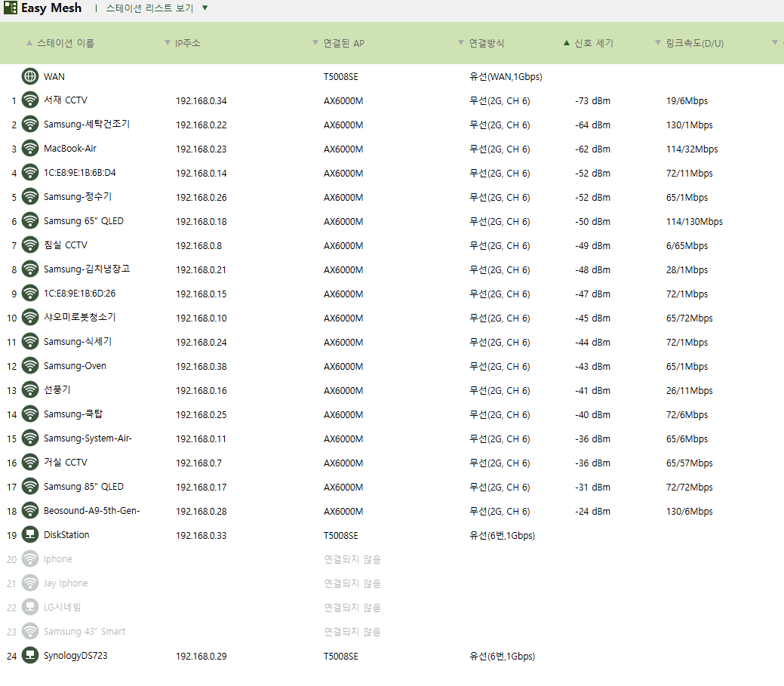Click the Wi-Fi icon for MacBook-Air

tap(30, 149)
